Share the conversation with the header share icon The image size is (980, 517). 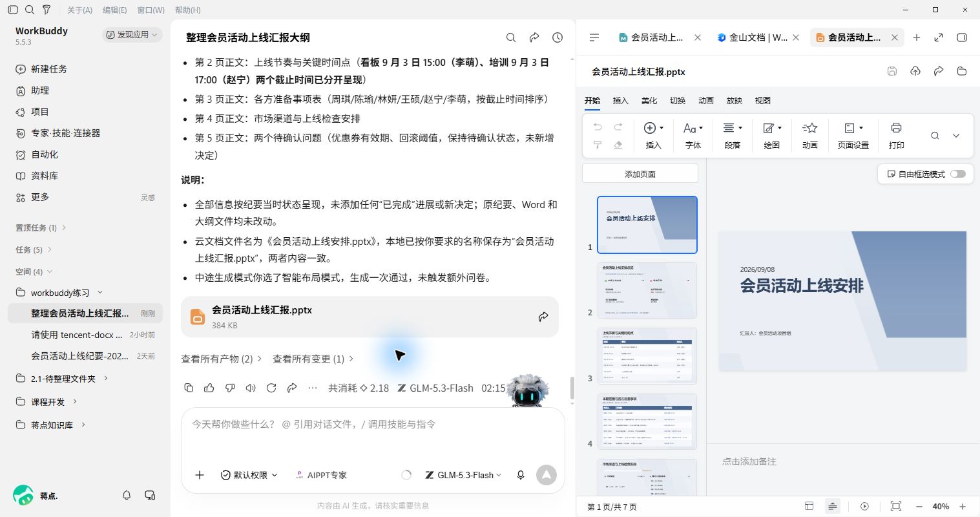(534, 37)
